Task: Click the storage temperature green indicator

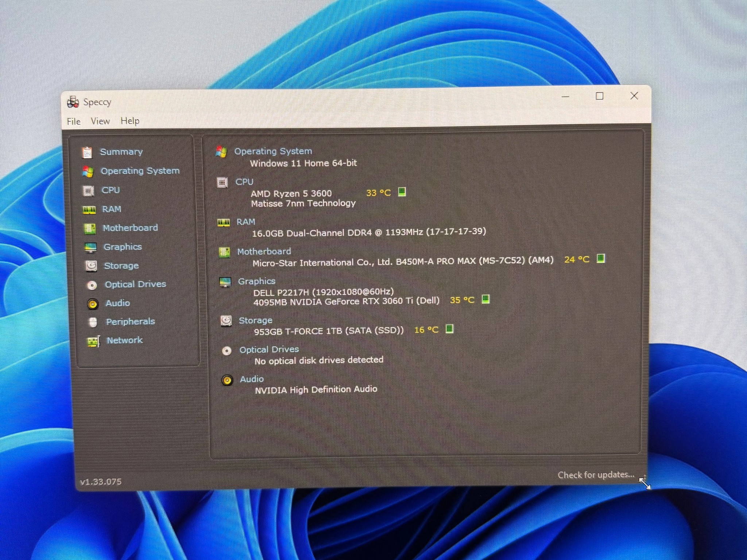Action: pos(449,329)
